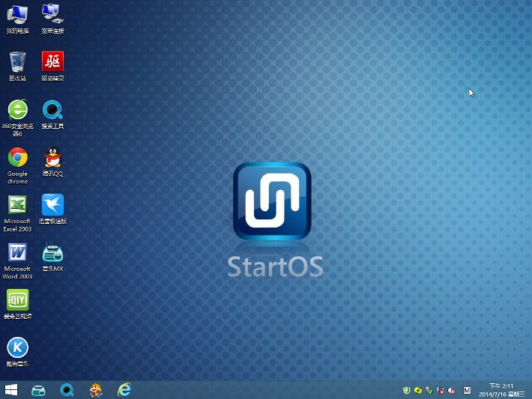The height and width of the screenshot is (399, 532).
Task: Open the network status tray icon with red X
Action: pyautogui.click(x=440, y=391)
